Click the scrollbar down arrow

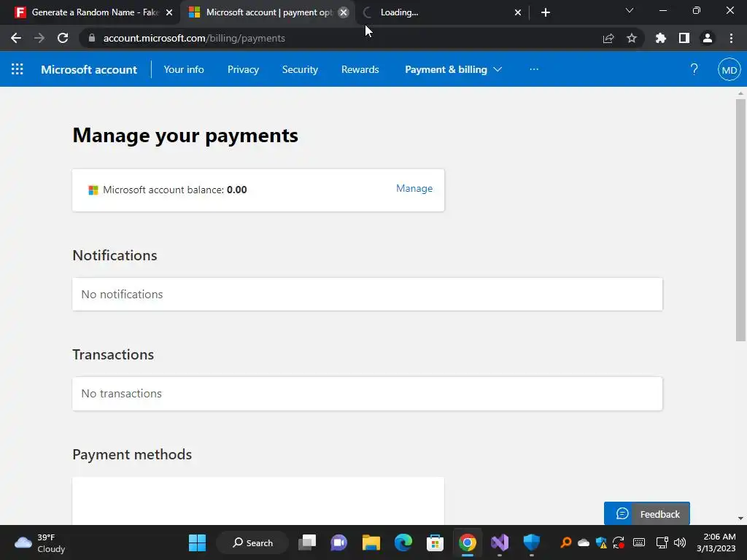740,518
